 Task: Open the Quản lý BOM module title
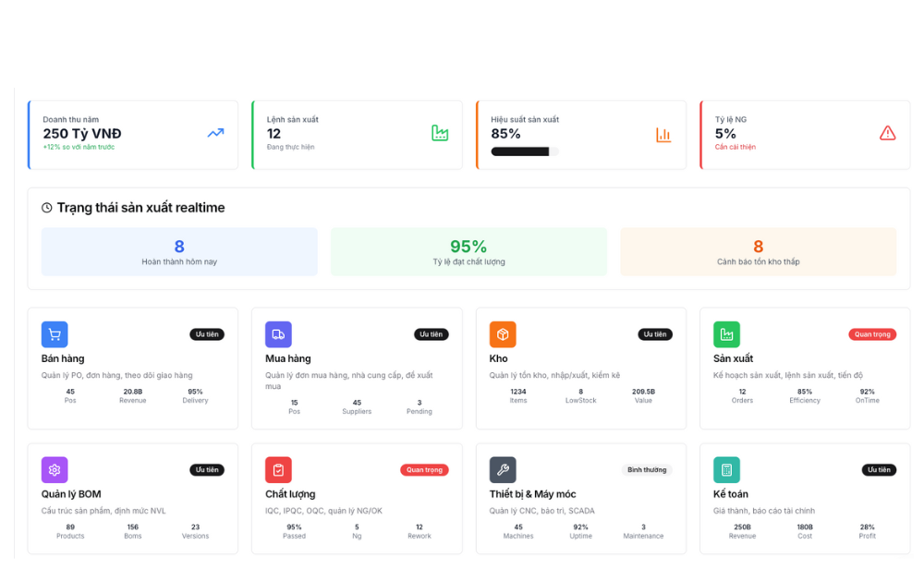click(71, 493)
